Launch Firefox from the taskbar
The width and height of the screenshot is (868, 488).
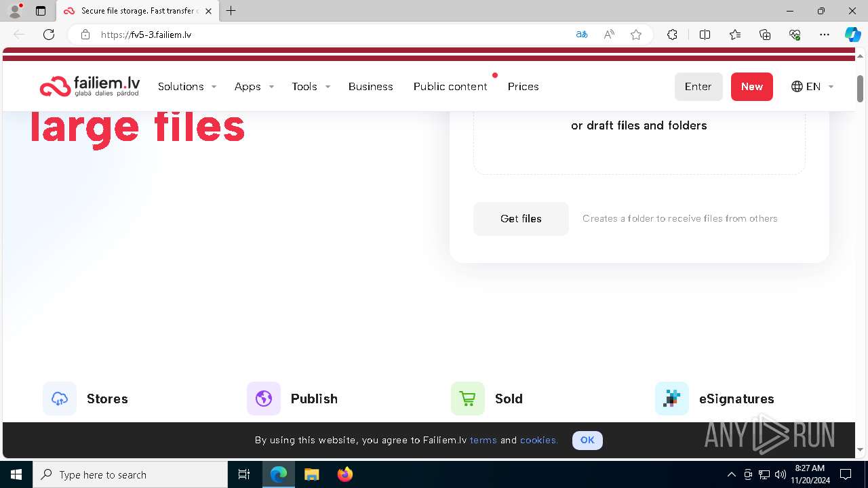(345, 474)
